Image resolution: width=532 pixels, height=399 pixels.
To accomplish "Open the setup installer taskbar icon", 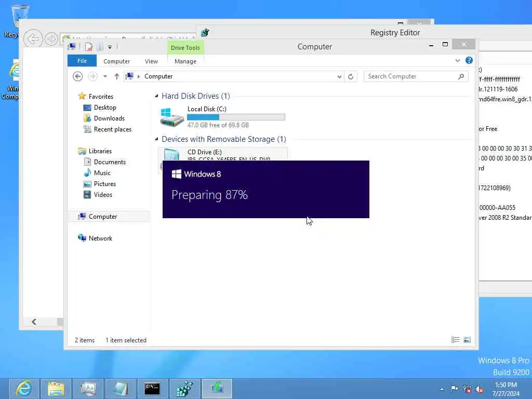I will pyautogui.click(x=217, y=389).
